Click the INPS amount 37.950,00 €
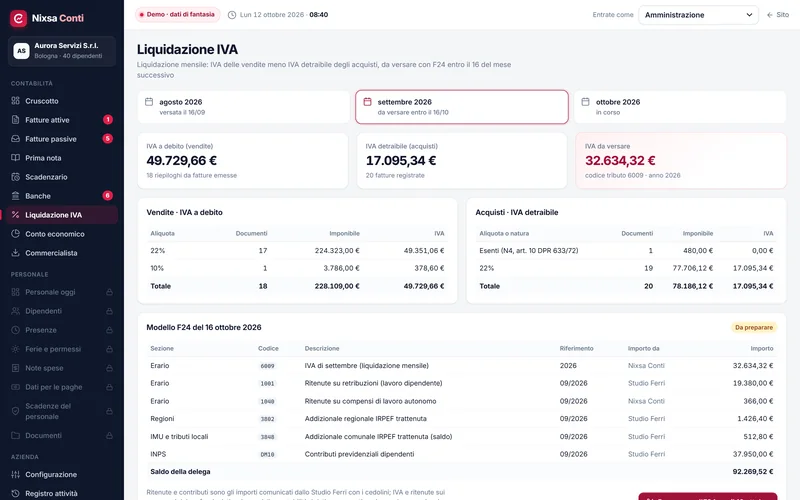The height and width of the screenshot is (500, 800). point(753,454)
